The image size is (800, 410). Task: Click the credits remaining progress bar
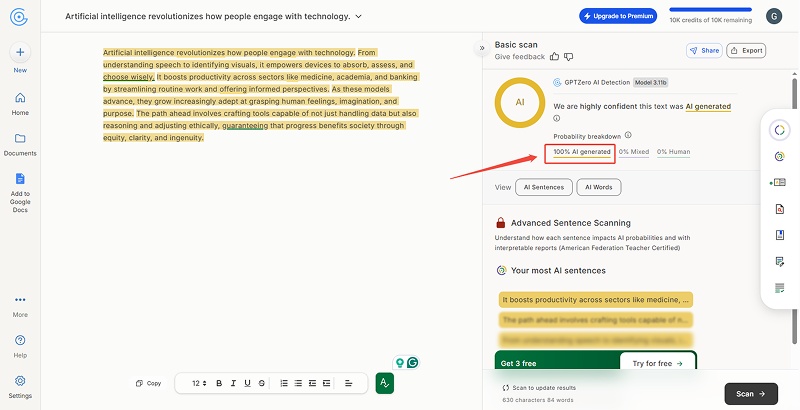point(709,10)
